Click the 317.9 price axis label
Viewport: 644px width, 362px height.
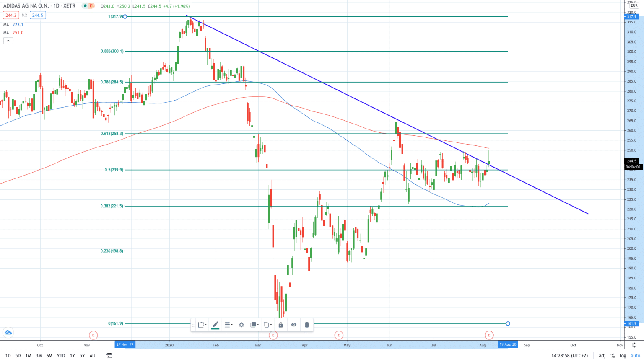coord(631,17)
